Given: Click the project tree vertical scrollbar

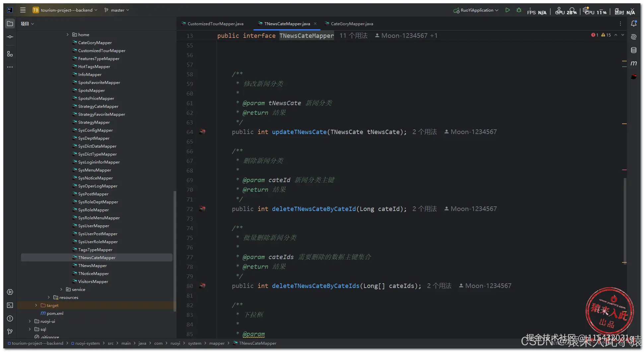Looking at the screenshot, I should pyautogui.click(x=175, y=251).
